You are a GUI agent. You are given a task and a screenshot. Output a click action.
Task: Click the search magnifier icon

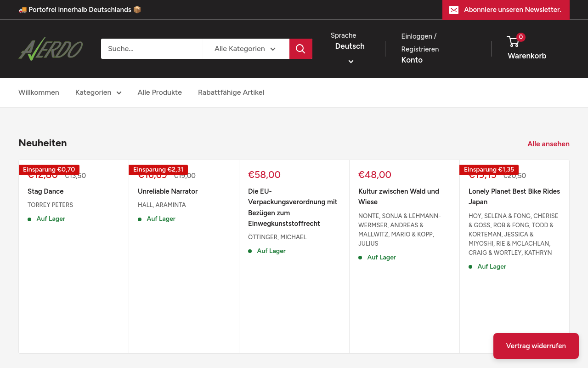300,48
